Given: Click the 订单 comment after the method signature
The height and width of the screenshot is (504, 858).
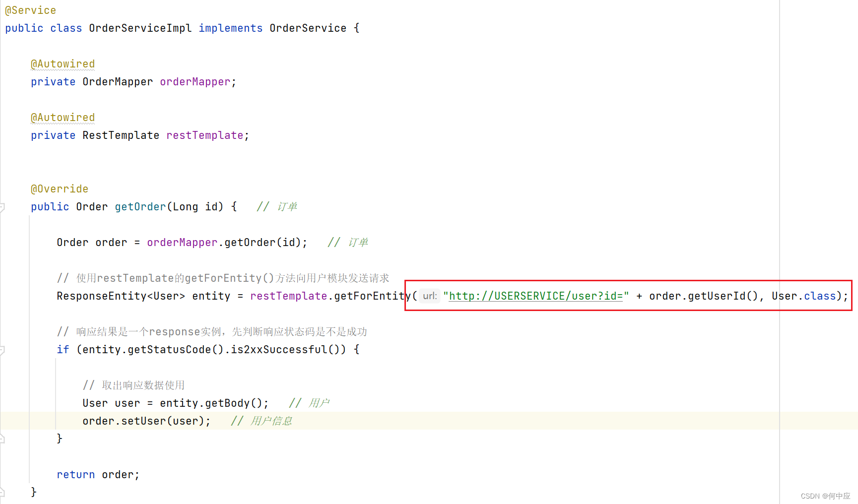Looking at the screenshot, I should [277, 207].
